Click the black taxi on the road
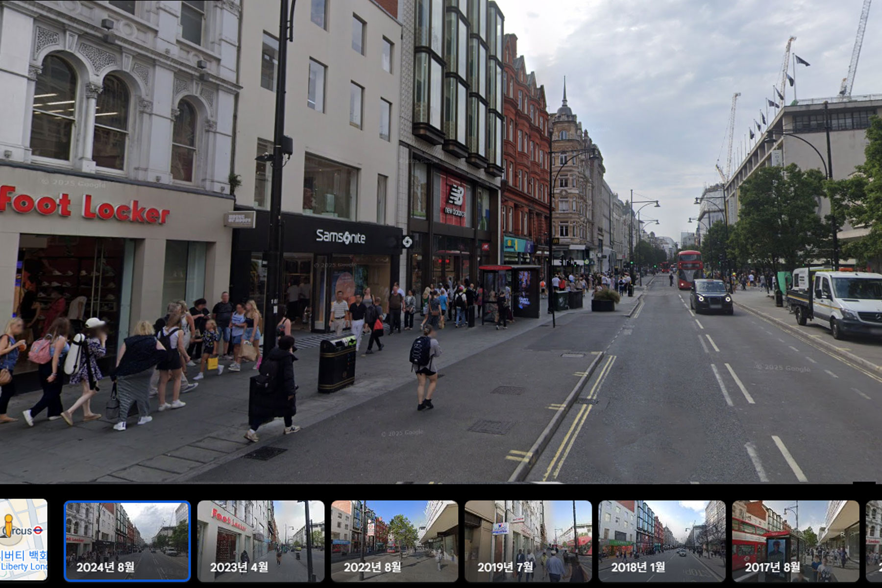The width and height of the screenshot is (882, 588). click(x=711, y=296)
